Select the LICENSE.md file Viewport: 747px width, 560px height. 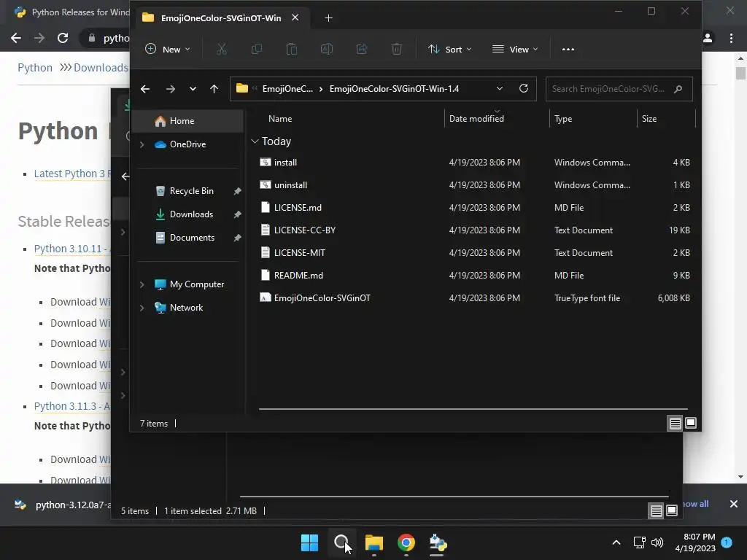(473, 208)
